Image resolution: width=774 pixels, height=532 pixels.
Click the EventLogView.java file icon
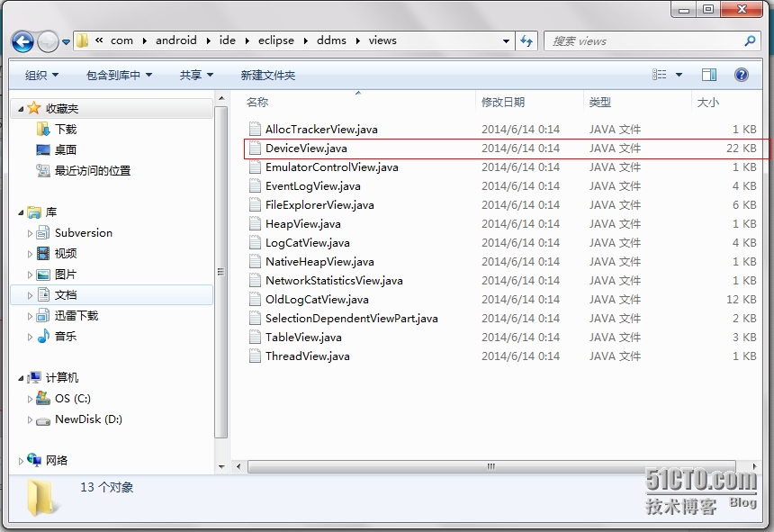pos(255,186)
